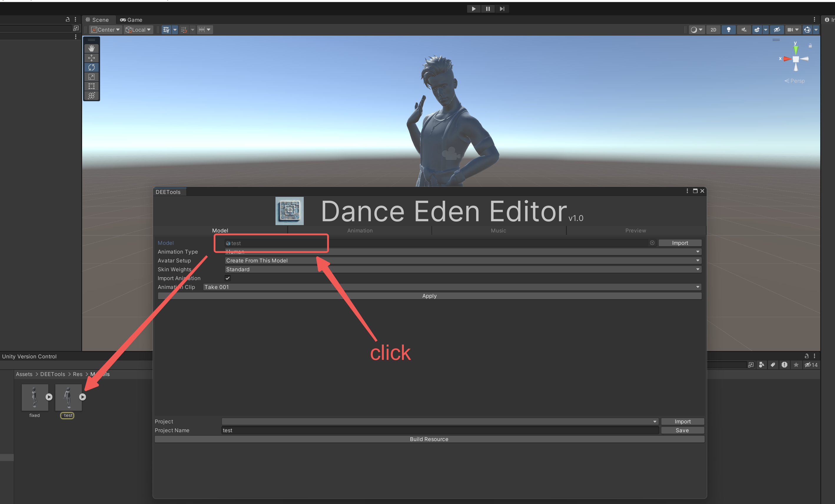
Task: Open Search by Type filter icon
Action: pyautogui.click(x=761, y=365)
